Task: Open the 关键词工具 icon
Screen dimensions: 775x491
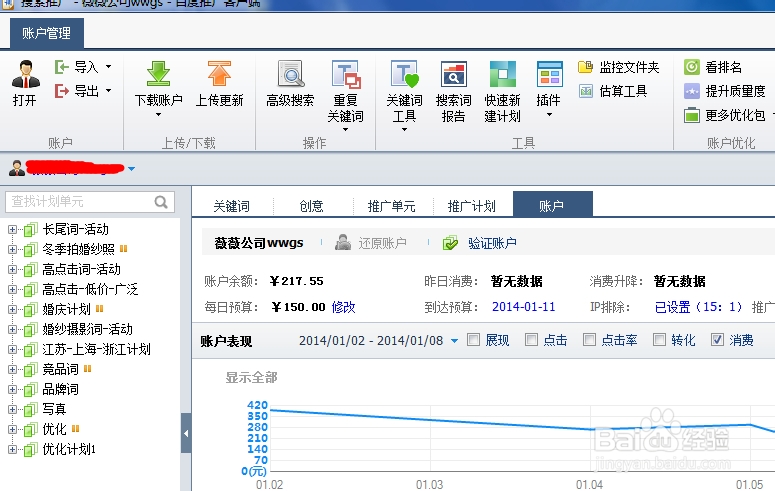Action: point(404,74)
